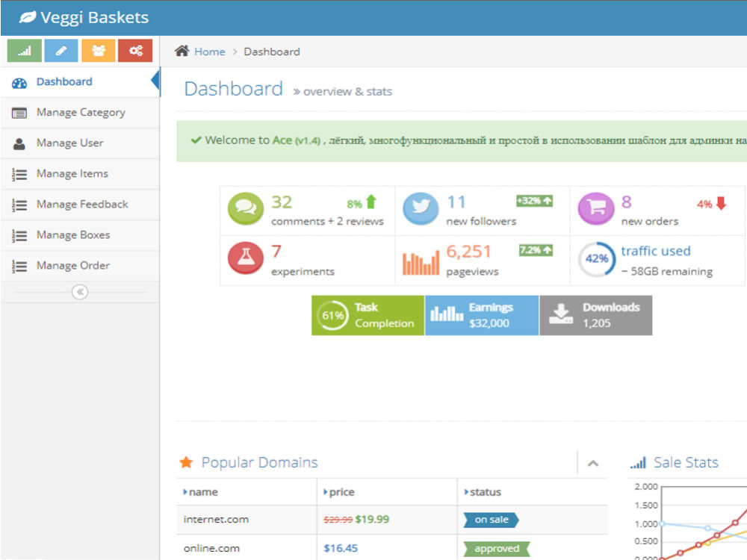The width and height of the screenshot is (747, 560).
Task: Click the Earnings $32,000 tile
Action: click(482, 315)
